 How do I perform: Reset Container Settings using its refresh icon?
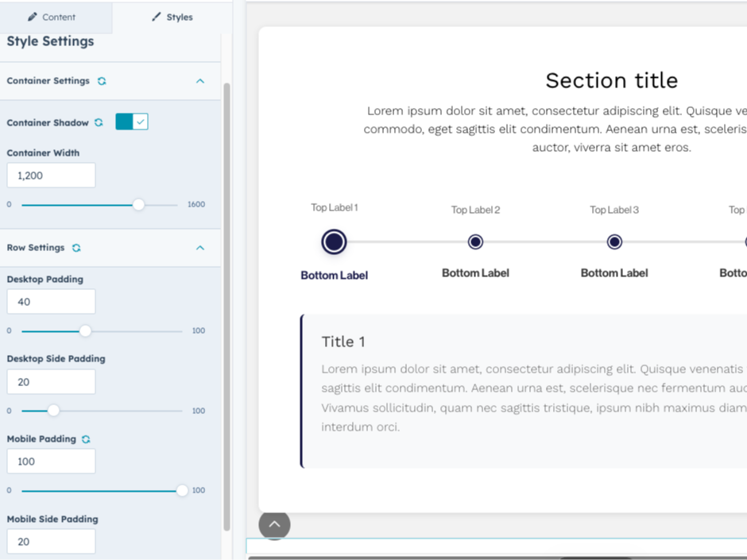coord(104,80)
